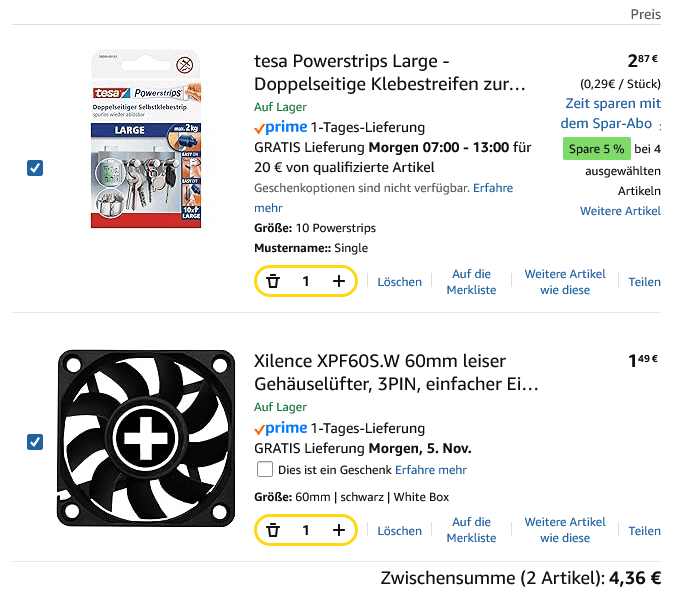Deselect the Xilence fan item checkbox
The image size is (674, 595).
pyautogui.click(x=35, y=441)
